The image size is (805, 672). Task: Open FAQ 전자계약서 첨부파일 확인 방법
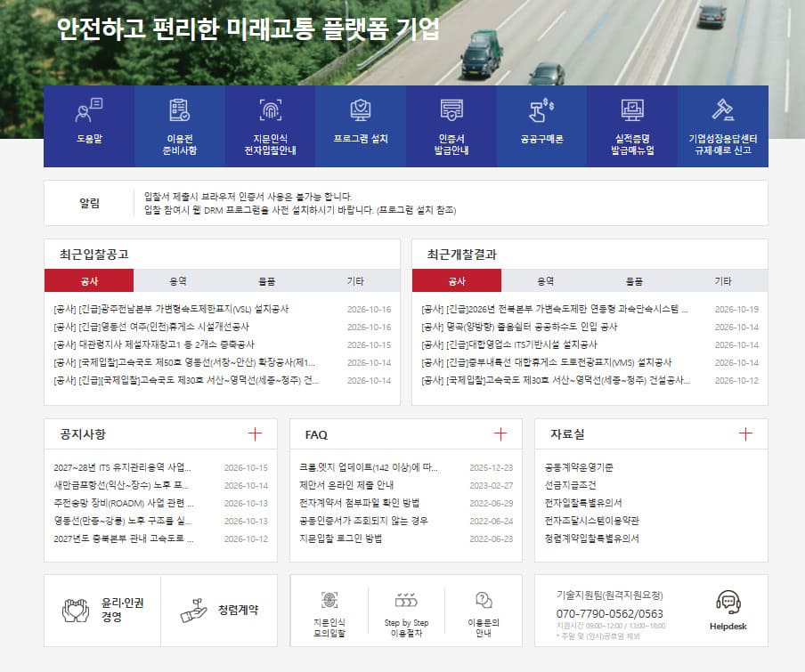[360, 503]
